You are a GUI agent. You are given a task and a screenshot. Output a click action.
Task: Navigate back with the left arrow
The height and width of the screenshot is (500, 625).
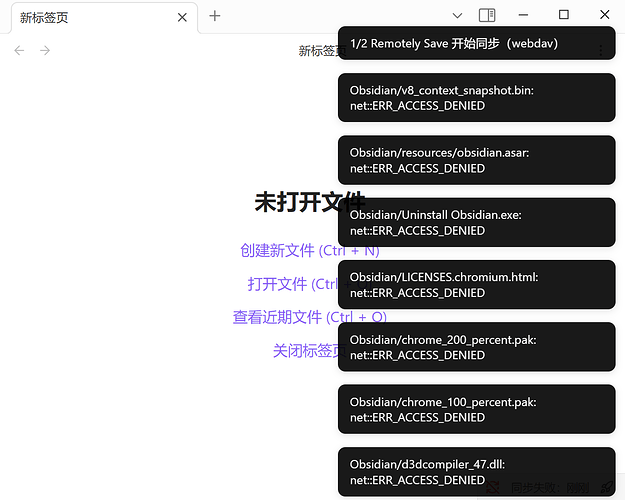[19, 50]
